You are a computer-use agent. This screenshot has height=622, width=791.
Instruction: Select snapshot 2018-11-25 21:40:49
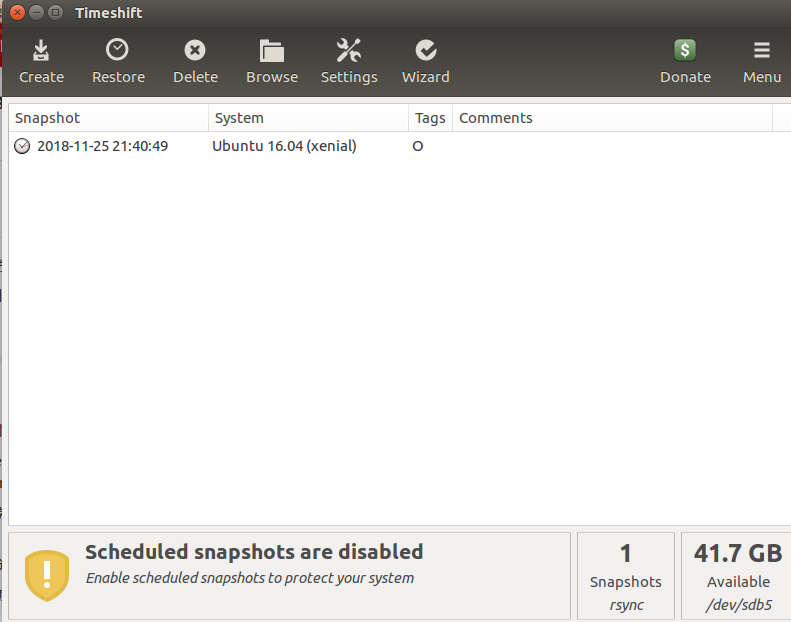[x=102, y=146]
